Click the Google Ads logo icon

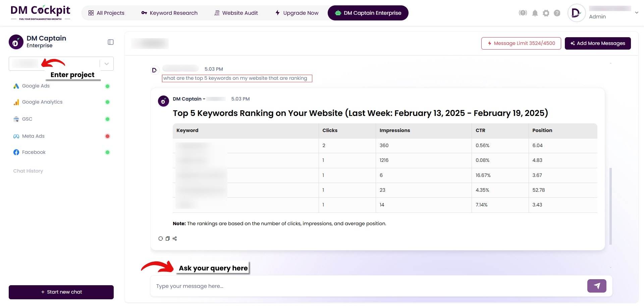(x=16, y=86)
